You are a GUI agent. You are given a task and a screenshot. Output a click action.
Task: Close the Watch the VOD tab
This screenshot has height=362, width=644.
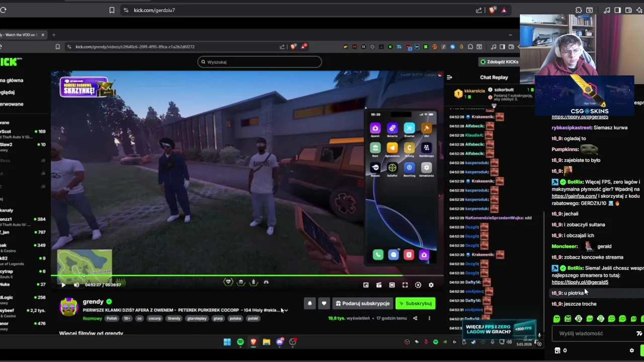43,35
